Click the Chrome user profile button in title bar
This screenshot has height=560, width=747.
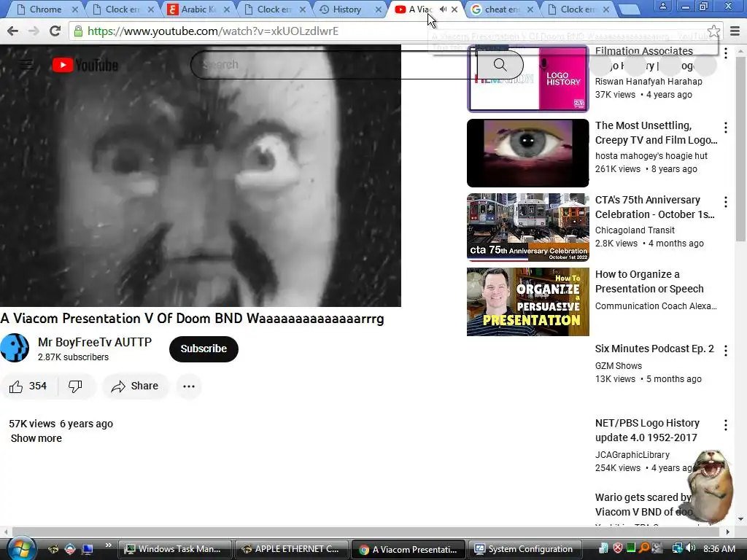click(662, 6)
